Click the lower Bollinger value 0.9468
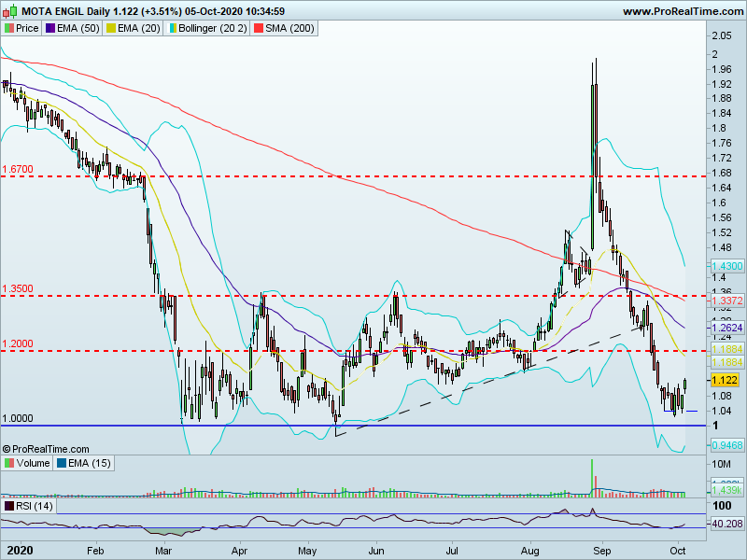The height and width of the screenshot is (560, 747). tap(727, 446)
